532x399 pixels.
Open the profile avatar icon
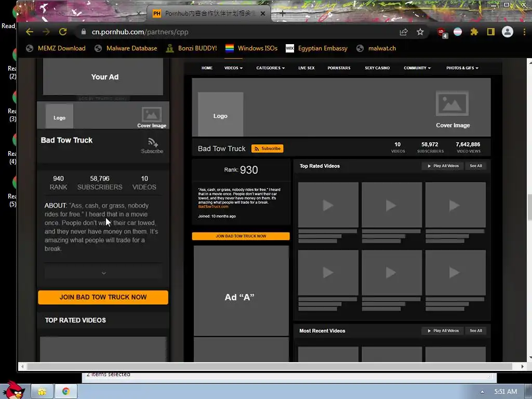click(x=508, y=32)
